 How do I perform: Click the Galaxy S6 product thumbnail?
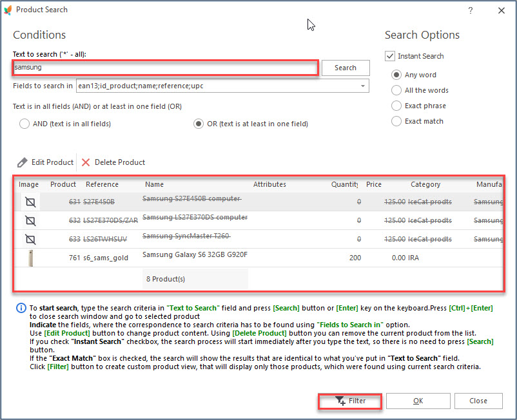(31, 258)
